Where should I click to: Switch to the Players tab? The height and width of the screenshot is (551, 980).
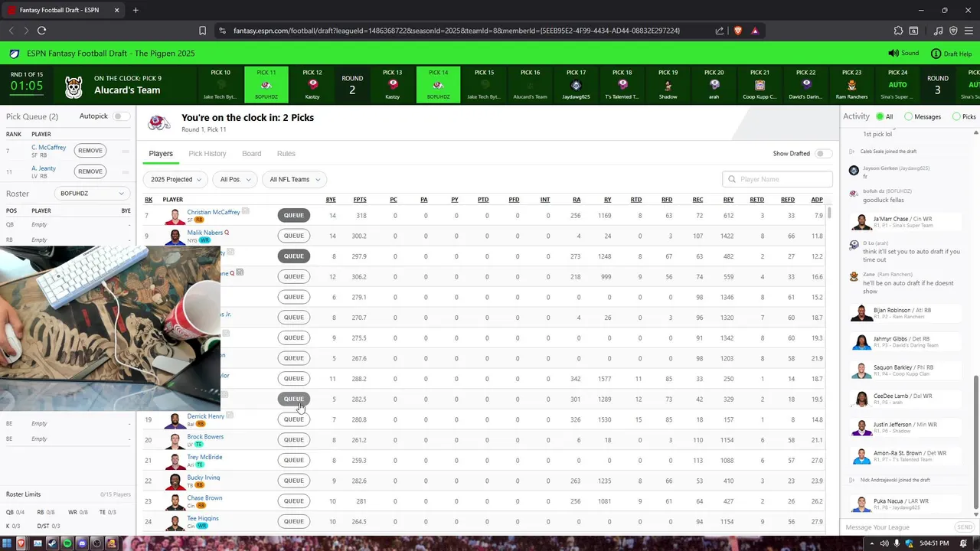pos(161,154)
